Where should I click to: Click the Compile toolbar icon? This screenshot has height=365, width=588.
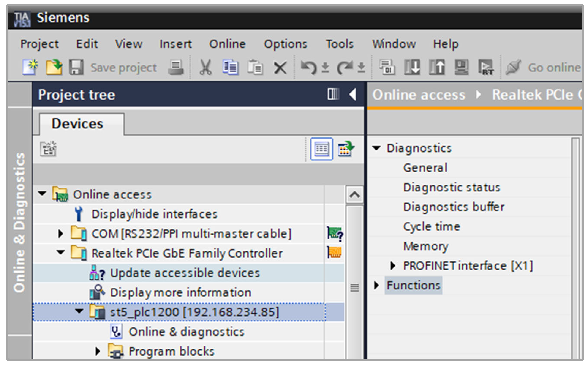click(x=387, y=67)
